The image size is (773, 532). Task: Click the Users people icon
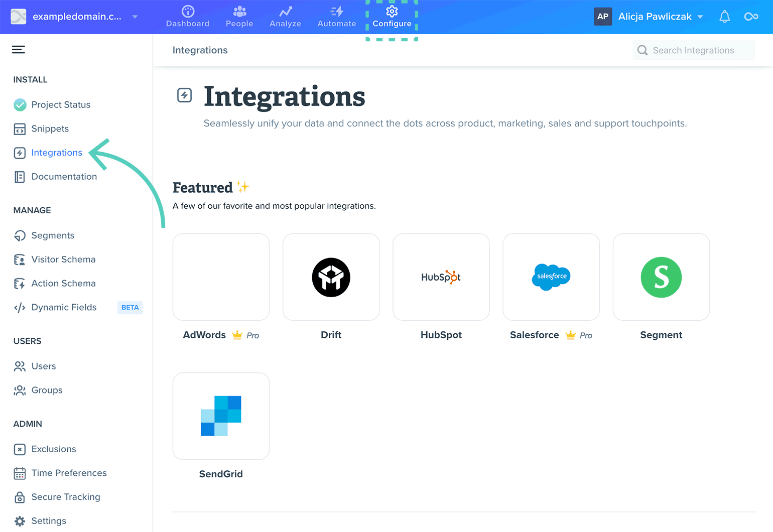pyautogui.click(x=20, y=366)
